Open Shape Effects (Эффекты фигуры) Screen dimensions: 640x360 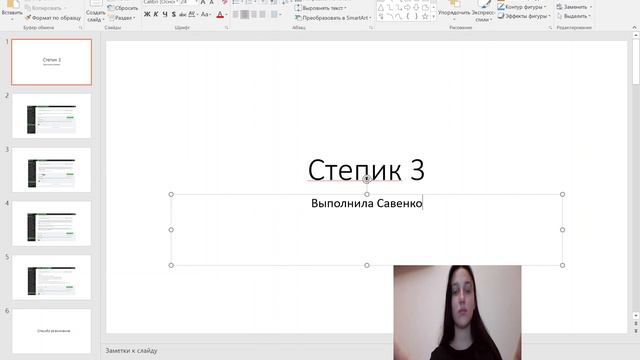click(x=524, y=16)
